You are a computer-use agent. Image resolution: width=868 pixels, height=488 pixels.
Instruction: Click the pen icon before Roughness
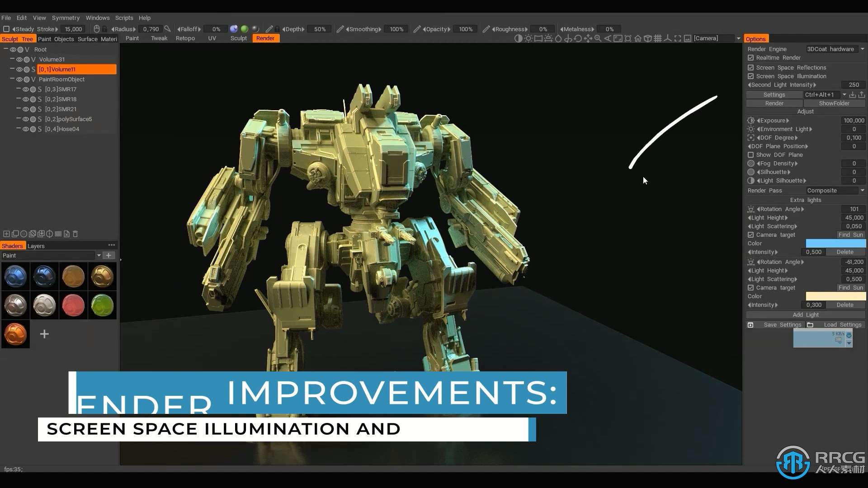(486, 29)
